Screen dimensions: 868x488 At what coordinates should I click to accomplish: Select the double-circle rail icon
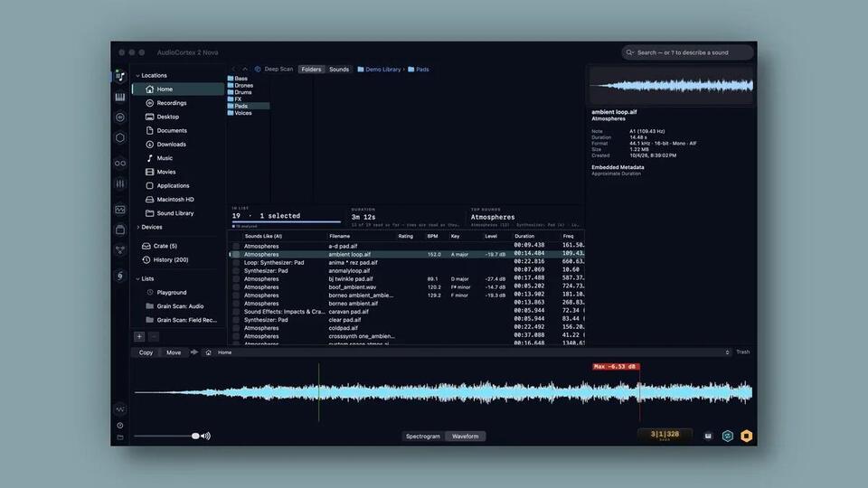coord(119,164)
